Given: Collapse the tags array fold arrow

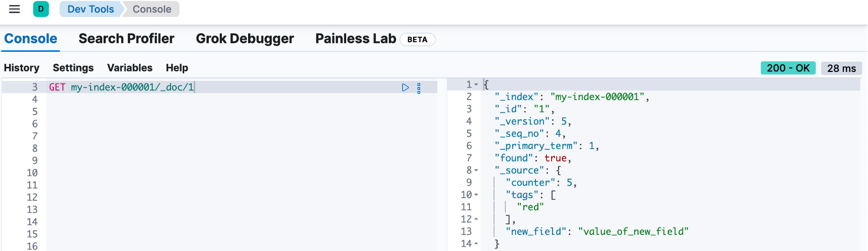Looking at the screenshot, I should pyautogui.click(x=477, y=195).
